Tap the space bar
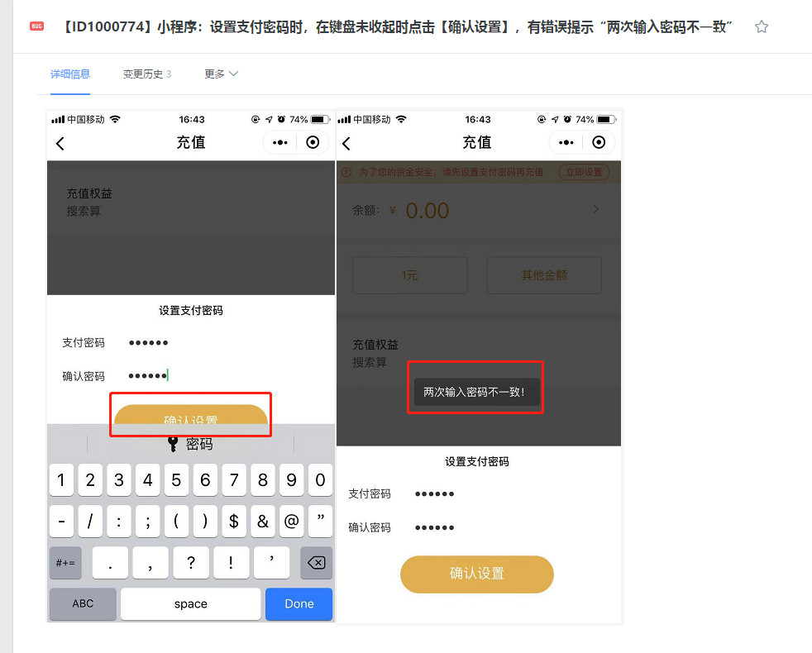This screenshot has width=812, height=653. click(x=190, y=603)
